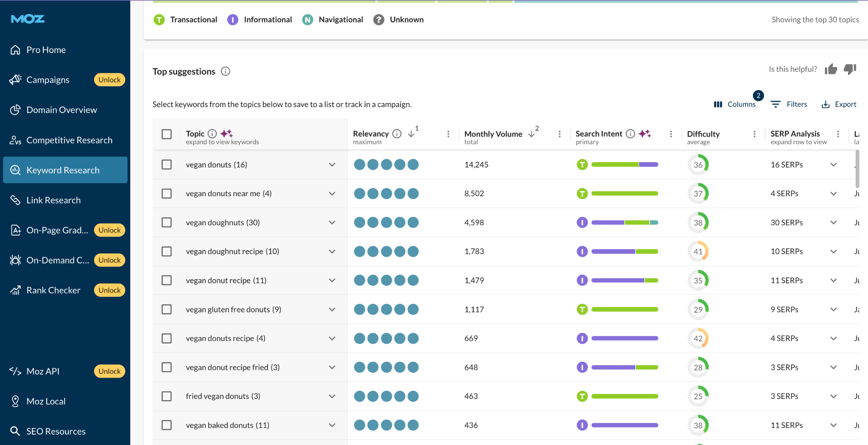Open SEO Resources in sidebar
The image size is (868, 445).
click(x=65, y=431)
